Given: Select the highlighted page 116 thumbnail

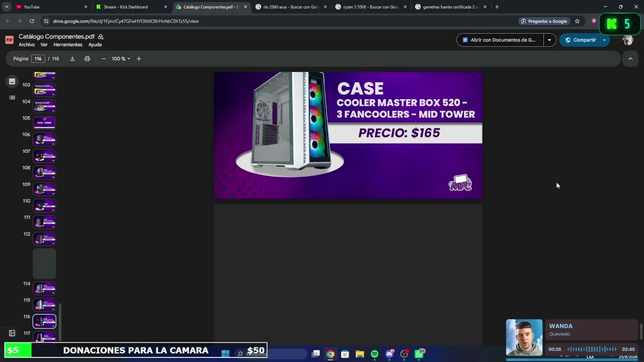Looking at the screenshot, I should pyautogui.click(x=44, y=321).
